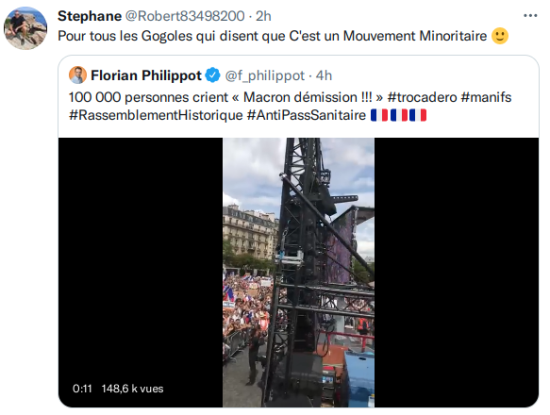Open the @Robert83498200 handle
Viewport: 550px width, 415px height.
point(185,16)
